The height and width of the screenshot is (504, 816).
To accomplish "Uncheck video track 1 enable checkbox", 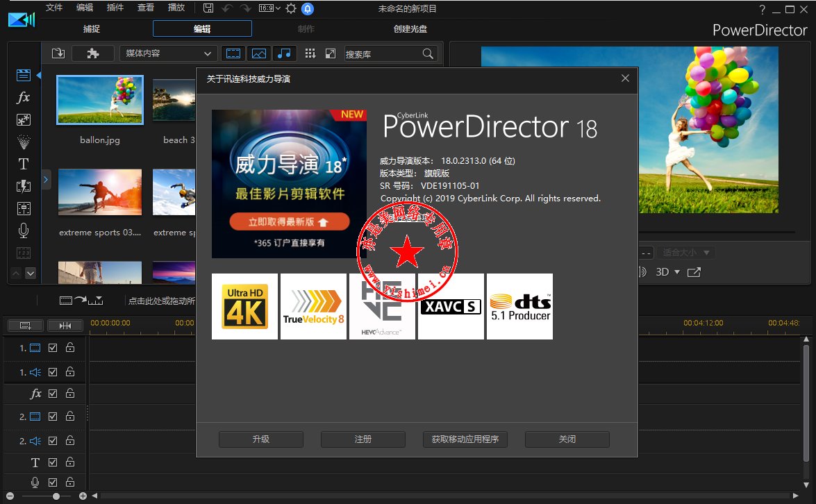I will pyautogui.click(x=53, y=348).
